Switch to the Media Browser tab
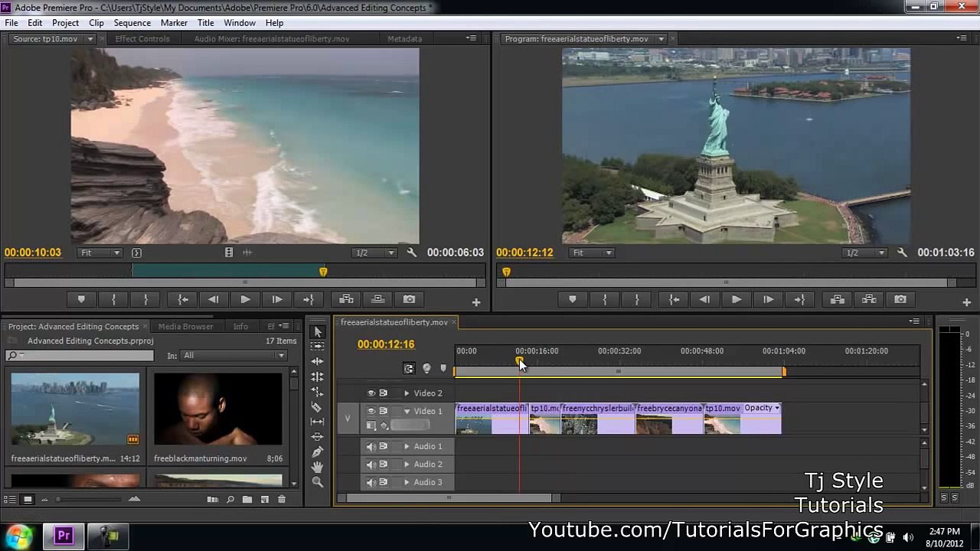980x551 pixels. [185, 326]
